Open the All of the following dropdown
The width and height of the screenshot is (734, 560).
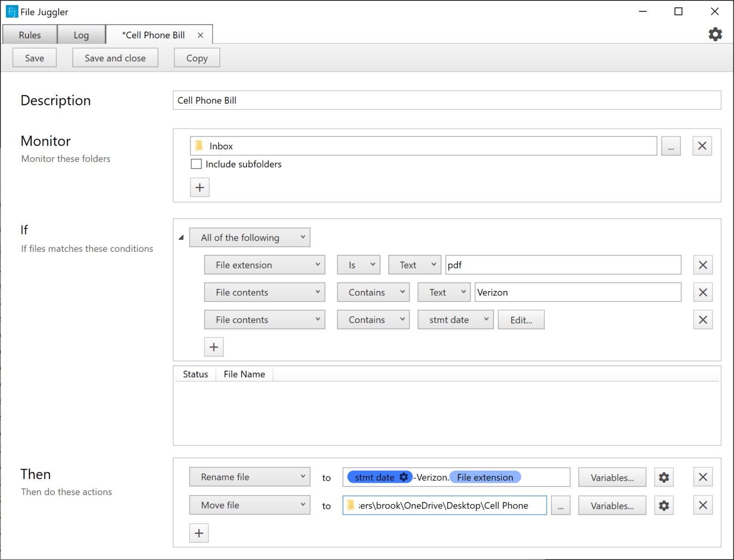pyautogui.click(x=249, y=237)
